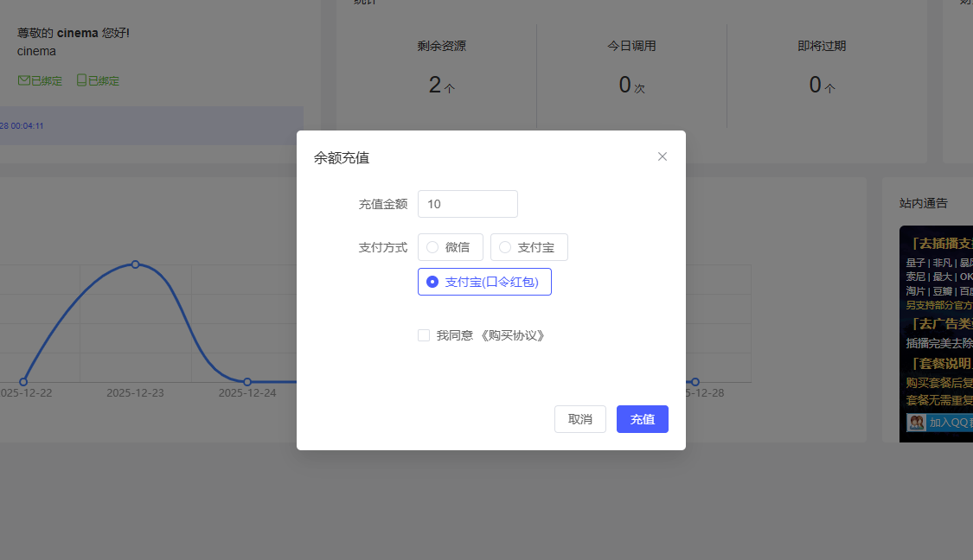Image resolution: width=973 pixels, height=560 pixels.
Task: Click the QQ group avatar icon
Action: click(916, 423)
